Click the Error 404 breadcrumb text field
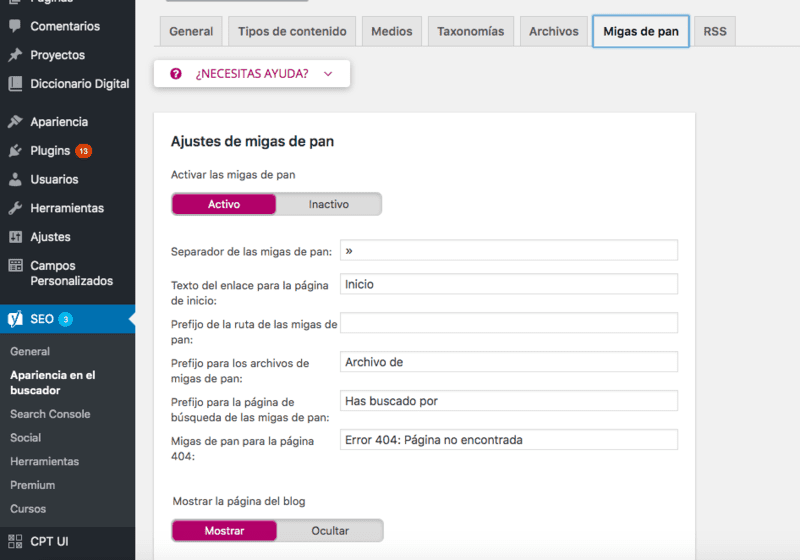Screen dimensions: 800x560 click(x=508, y=440)
